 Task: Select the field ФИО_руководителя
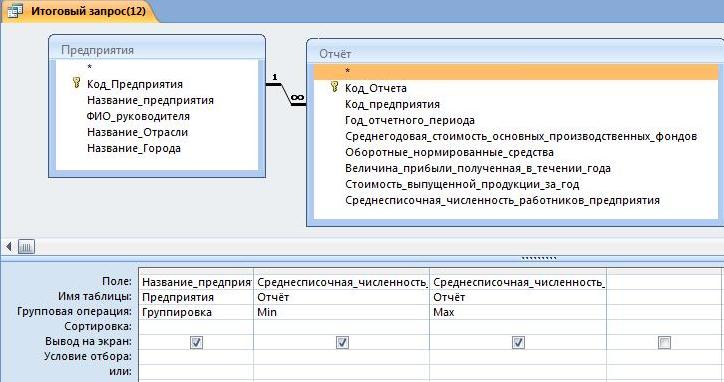[x=138, y=116]
